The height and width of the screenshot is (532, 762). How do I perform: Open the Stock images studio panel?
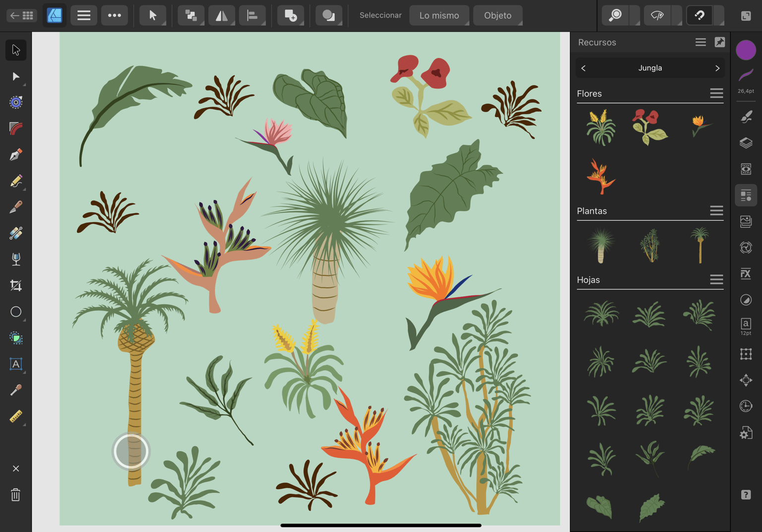point(746,221)
